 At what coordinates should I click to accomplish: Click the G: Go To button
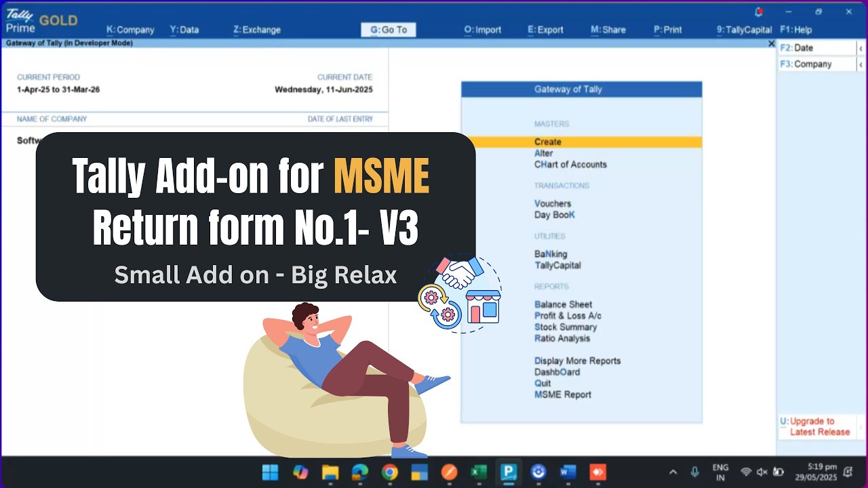coord(389,30)
